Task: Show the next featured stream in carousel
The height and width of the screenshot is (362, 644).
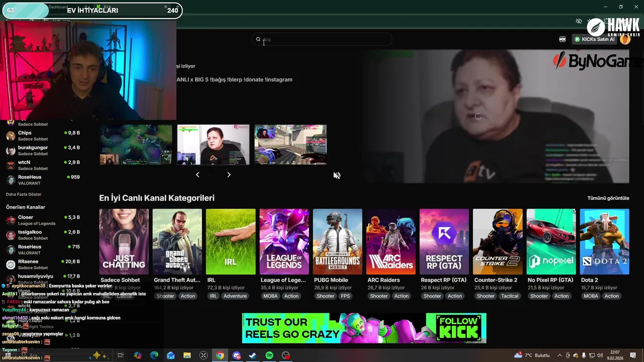Action: coord(229,174)
